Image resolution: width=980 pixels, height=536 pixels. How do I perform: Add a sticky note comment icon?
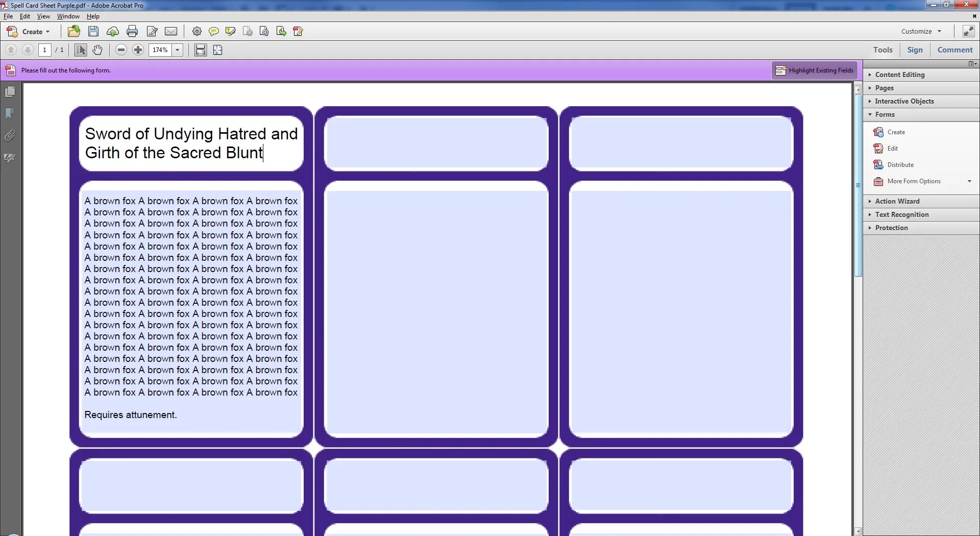click(x=214, y=32)
